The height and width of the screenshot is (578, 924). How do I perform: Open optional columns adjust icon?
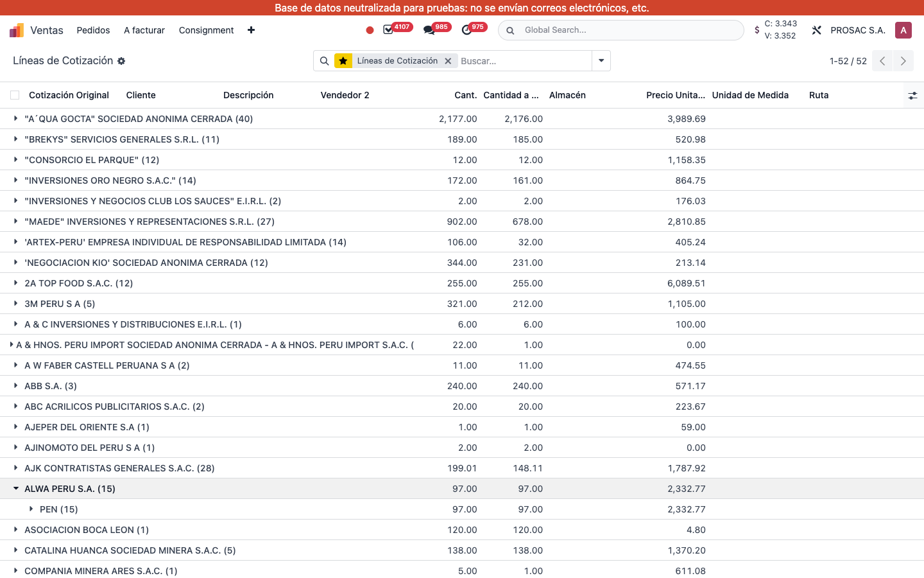click(x=912, y=95)
